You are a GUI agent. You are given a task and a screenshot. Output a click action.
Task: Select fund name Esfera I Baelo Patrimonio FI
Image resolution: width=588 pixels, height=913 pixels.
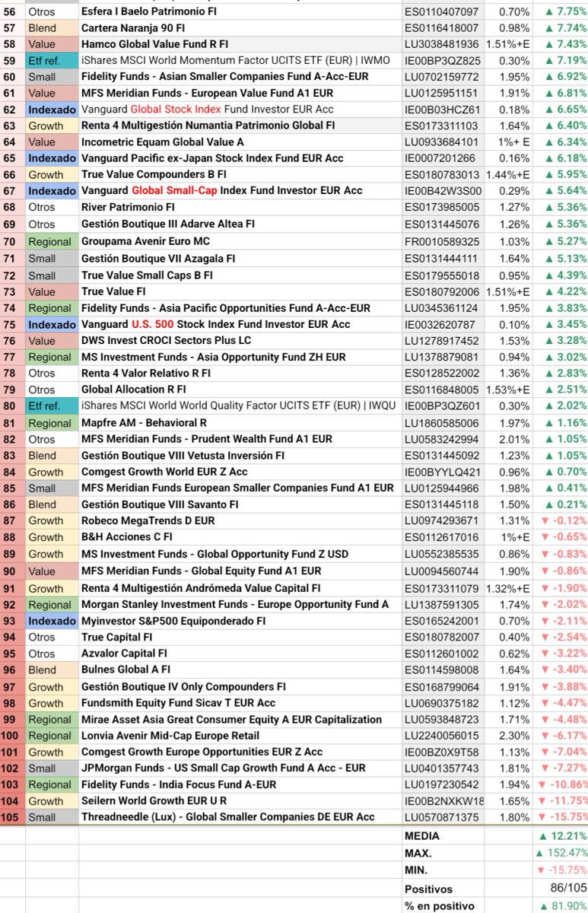(x=149, y=13)
